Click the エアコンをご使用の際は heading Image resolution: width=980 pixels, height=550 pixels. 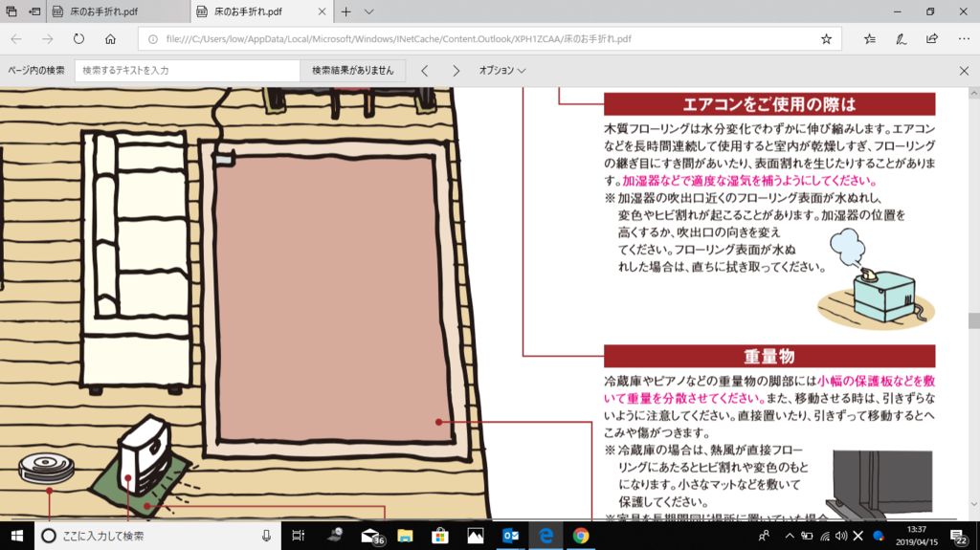(x=769, y=103)
